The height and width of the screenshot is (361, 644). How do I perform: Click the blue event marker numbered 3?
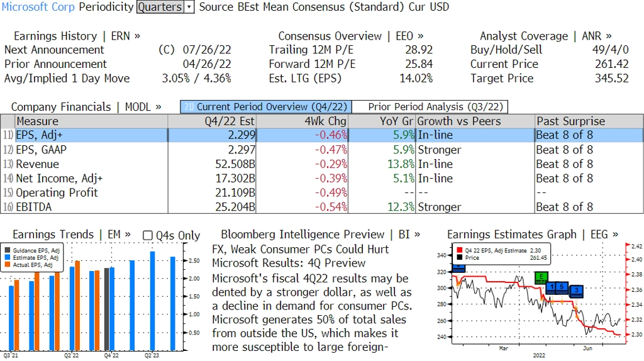tap(577, 291)
